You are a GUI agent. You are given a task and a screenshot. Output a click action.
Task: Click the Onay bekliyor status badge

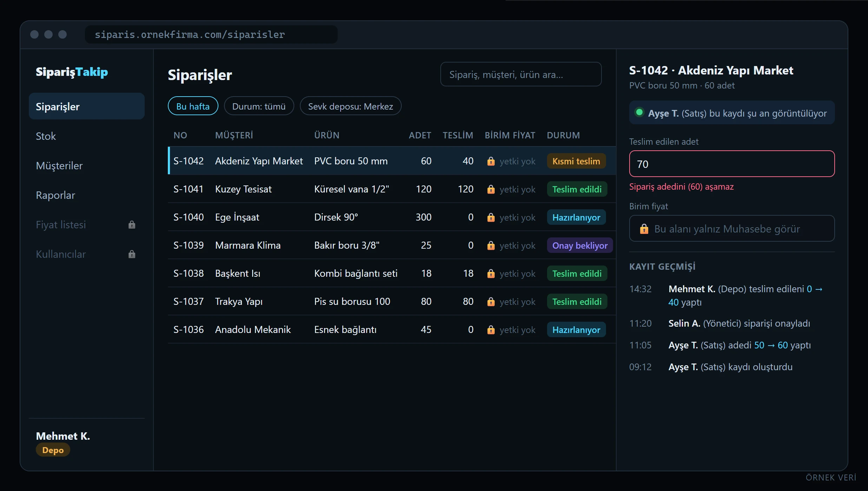(580, 245)
